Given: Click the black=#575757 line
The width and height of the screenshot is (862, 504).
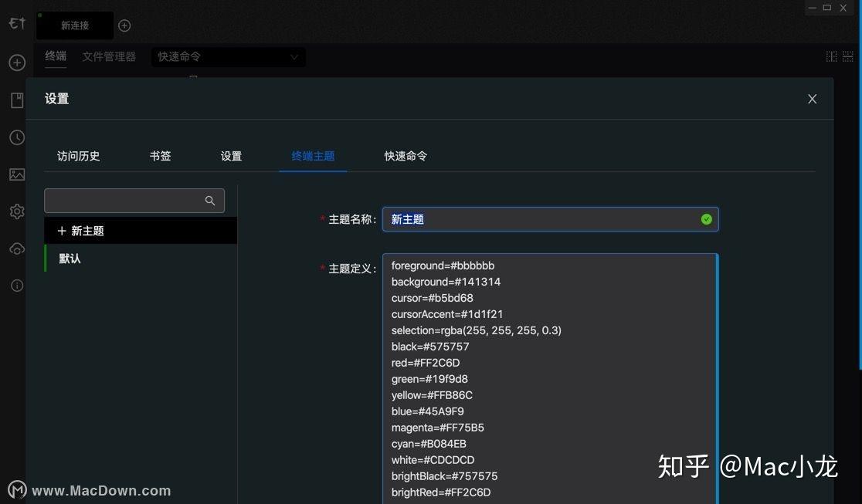Looking at the screenshot, I should 430,347.
